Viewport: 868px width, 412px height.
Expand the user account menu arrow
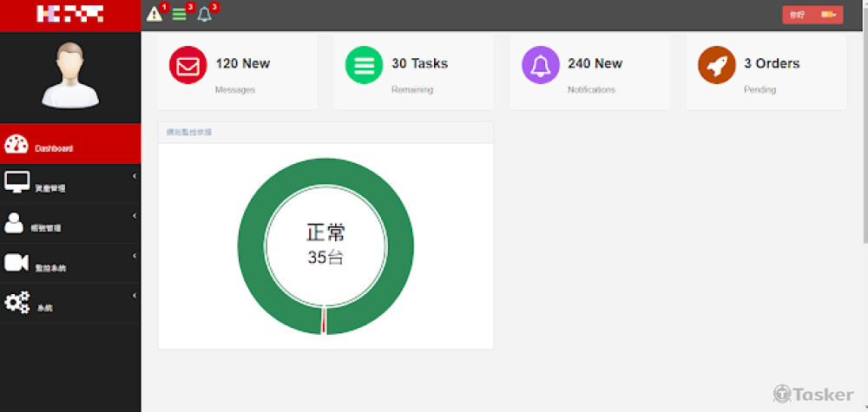tap(135, 216)
